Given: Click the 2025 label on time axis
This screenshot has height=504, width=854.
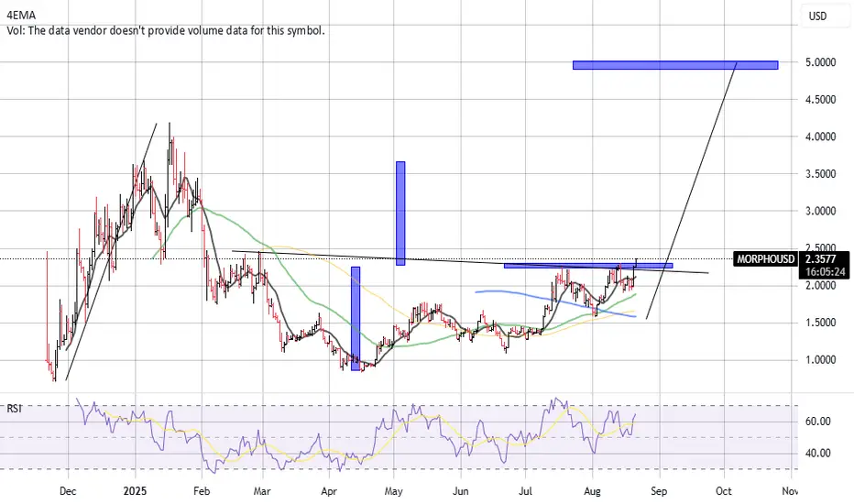Looking at the screenshot, I should pos(135,491).
